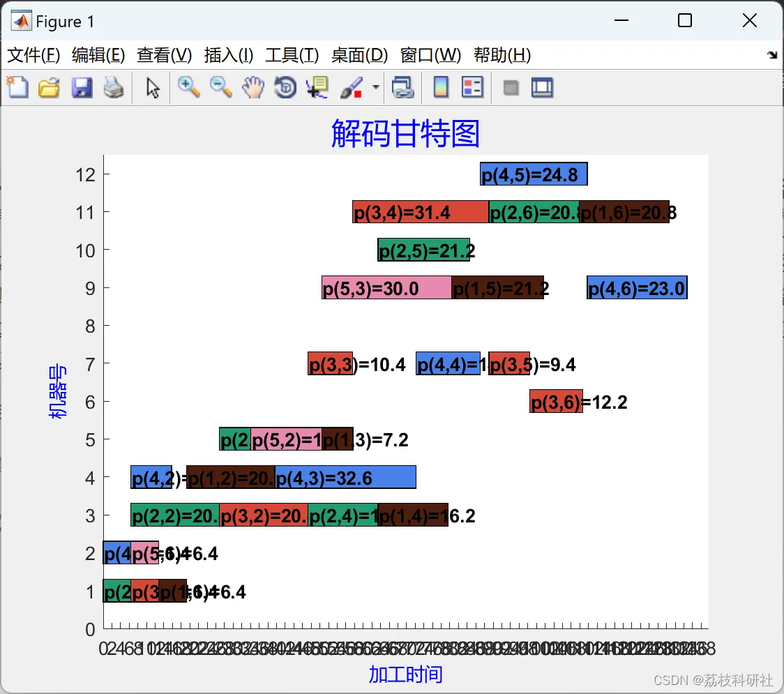
Task: Print the Gantt chart figure
Action: (x=114, y=87)
